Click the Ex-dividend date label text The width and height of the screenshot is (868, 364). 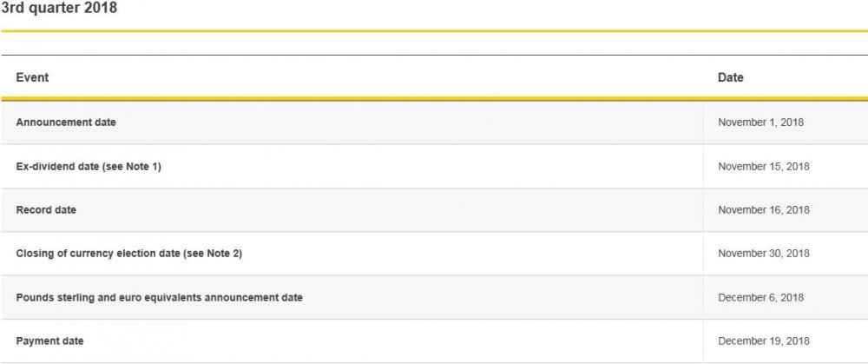click(57, 167)
